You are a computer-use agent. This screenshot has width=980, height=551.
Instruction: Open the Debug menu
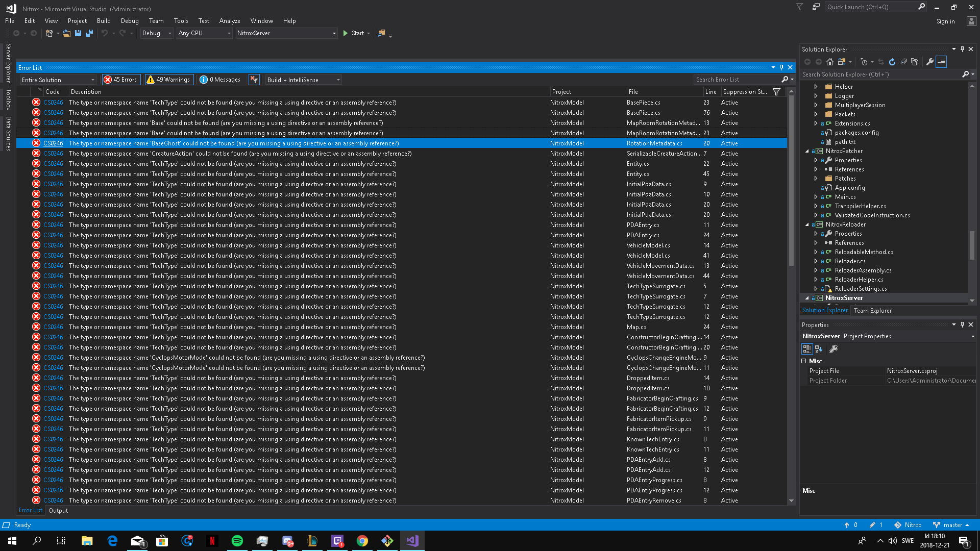(x=130, y=21)
